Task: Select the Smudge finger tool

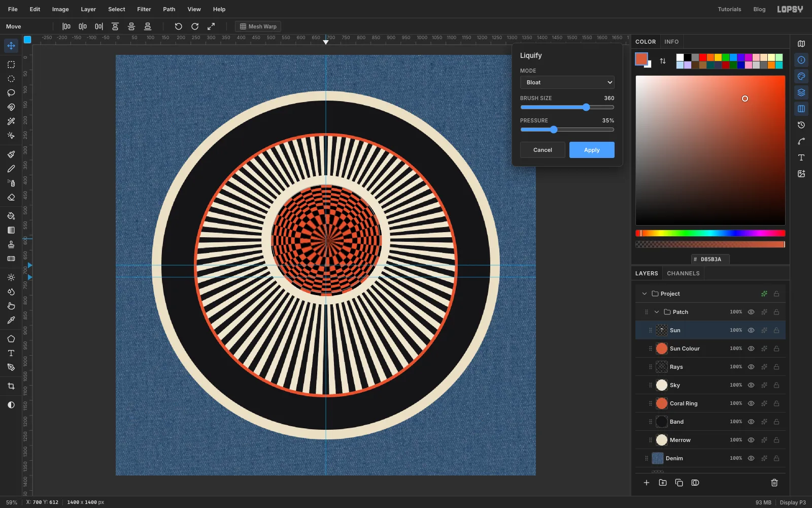Action: 11,306
